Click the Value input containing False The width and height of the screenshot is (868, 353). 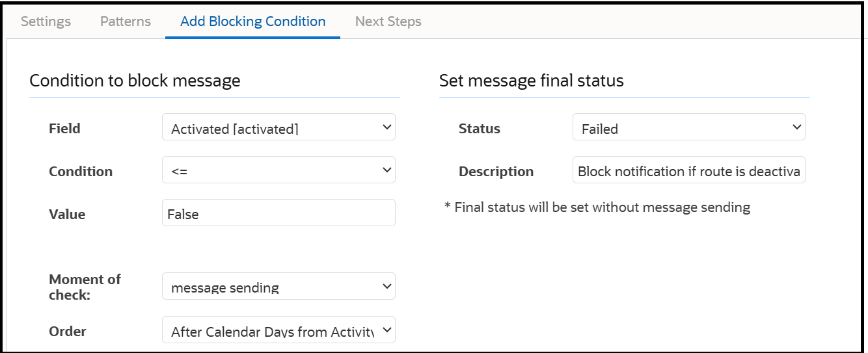click(x=278, y=213)
